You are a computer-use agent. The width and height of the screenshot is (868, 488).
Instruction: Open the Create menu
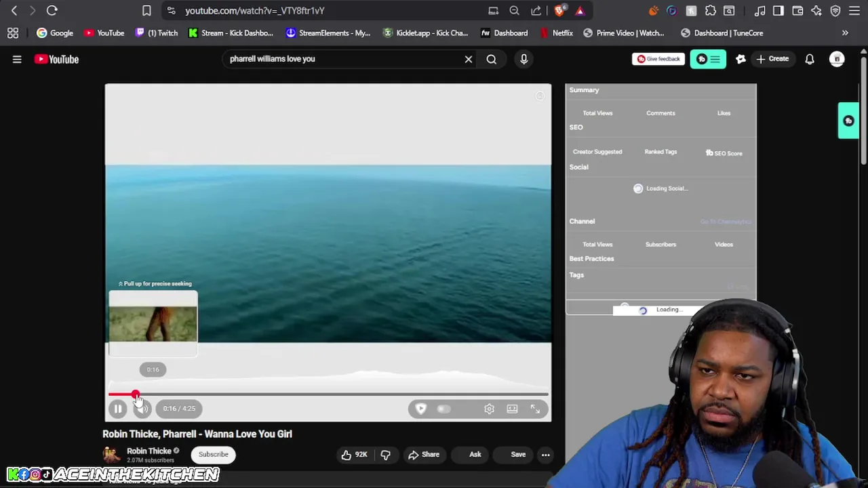coord(772,59)
